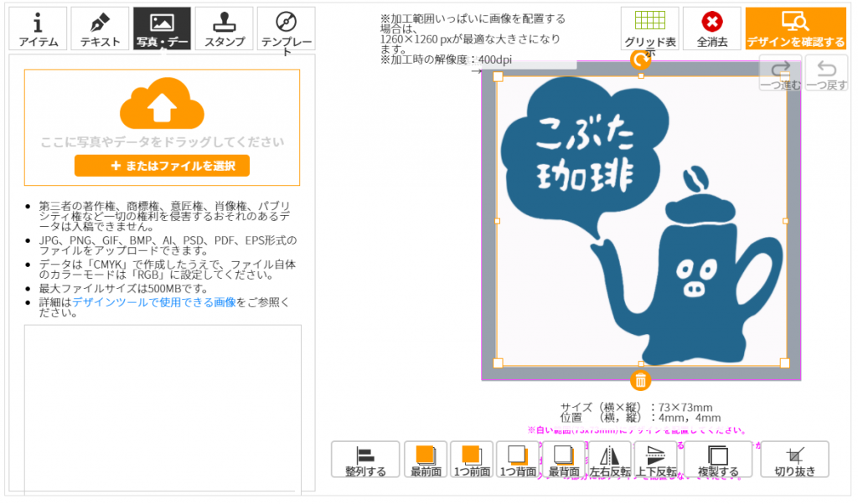Screen dimensions: 858x504
Task: Click 加工時の解像度：400dpi text
Action: pos(446,59)
